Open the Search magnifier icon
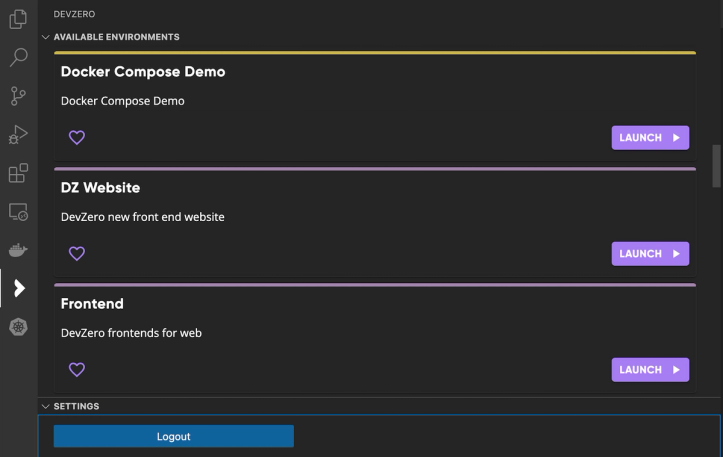The image size is (723, 457). 18,57
